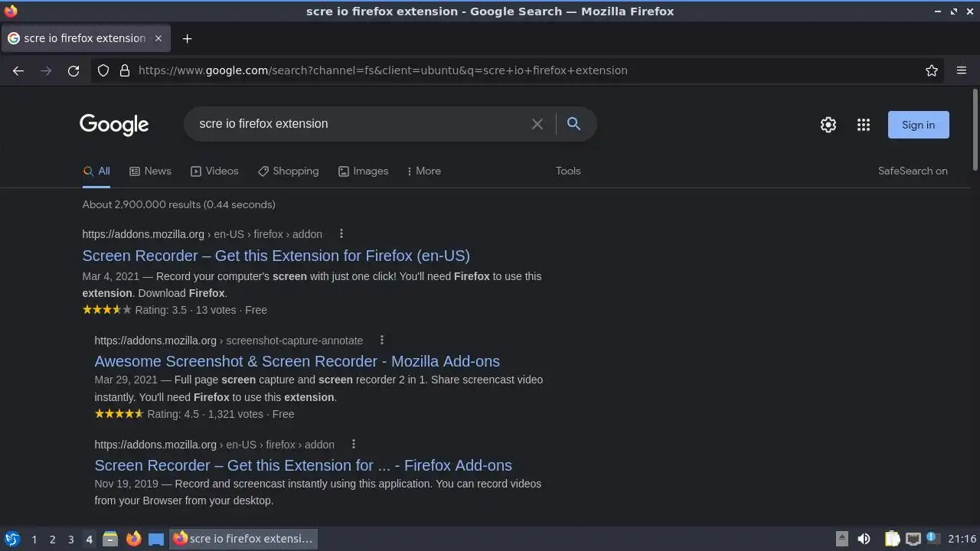Click the Sign in button
Screen dimensions: 980x551
918,125
